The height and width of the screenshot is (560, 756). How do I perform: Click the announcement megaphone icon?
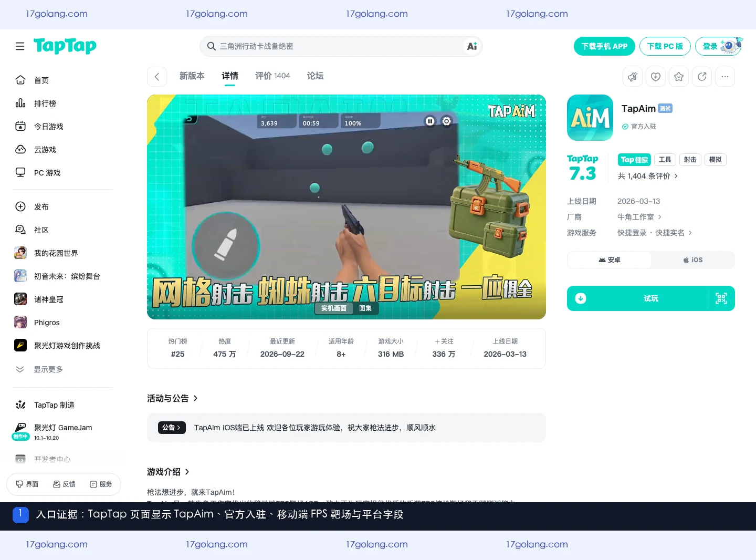coord(633,77)
